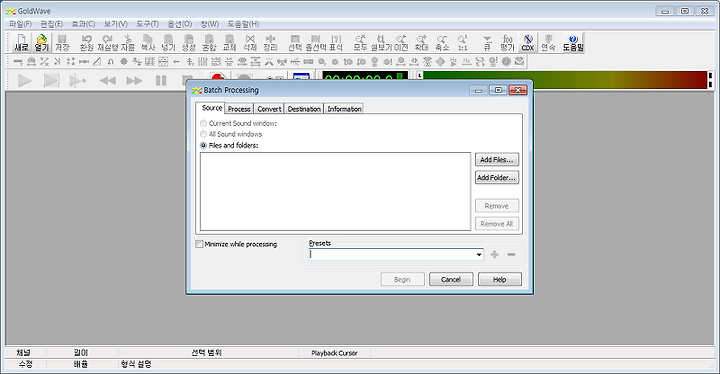Image resolution: width=720 pixels, height=374 pixels.
Task: Click Cancel in Batch Processing dialog
Action: [451, 279]
